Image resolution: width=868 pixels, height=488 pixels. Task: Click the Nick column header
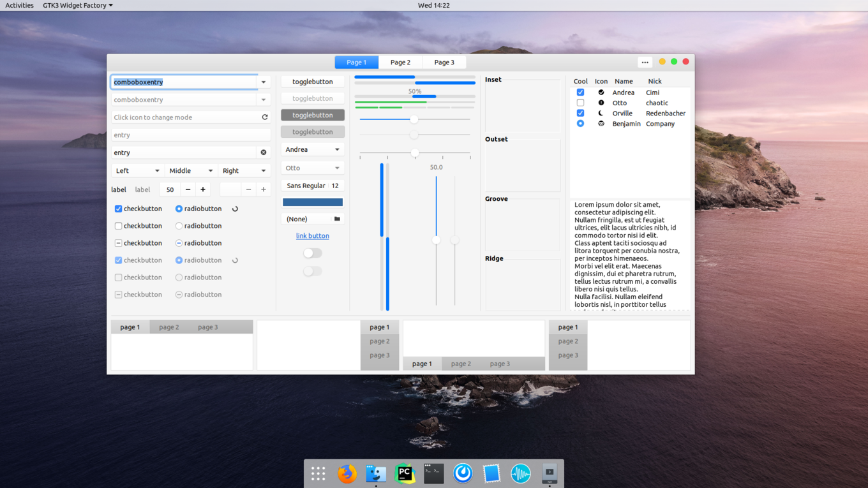tap(655, 81)
